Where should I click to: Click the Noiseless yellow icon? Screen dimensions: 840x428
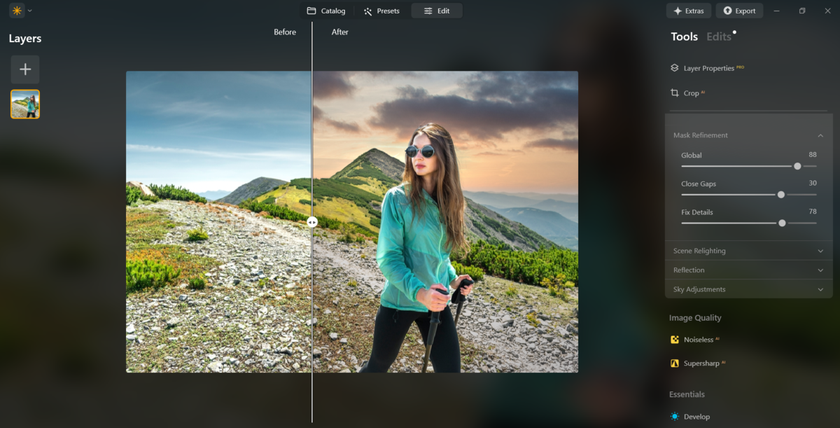pos(674,340)
